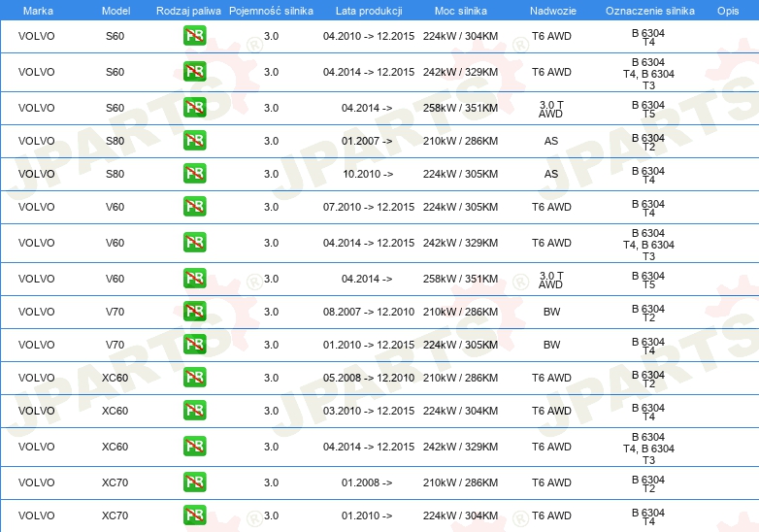Image resolution: width=759 pixels, height=532 pixels.
Task: Click the fuel icon in the S60 258kW row
Action: [194, 108]
